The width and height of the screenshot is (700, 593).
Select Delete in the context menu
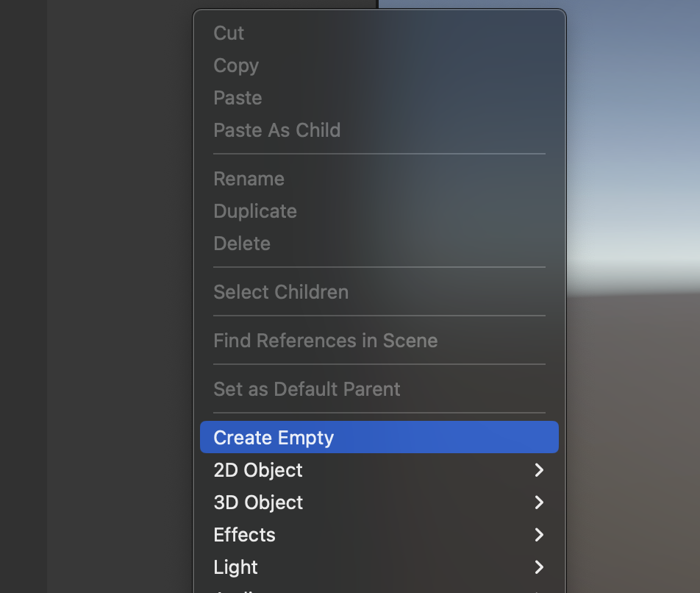(x=242, y=244)
